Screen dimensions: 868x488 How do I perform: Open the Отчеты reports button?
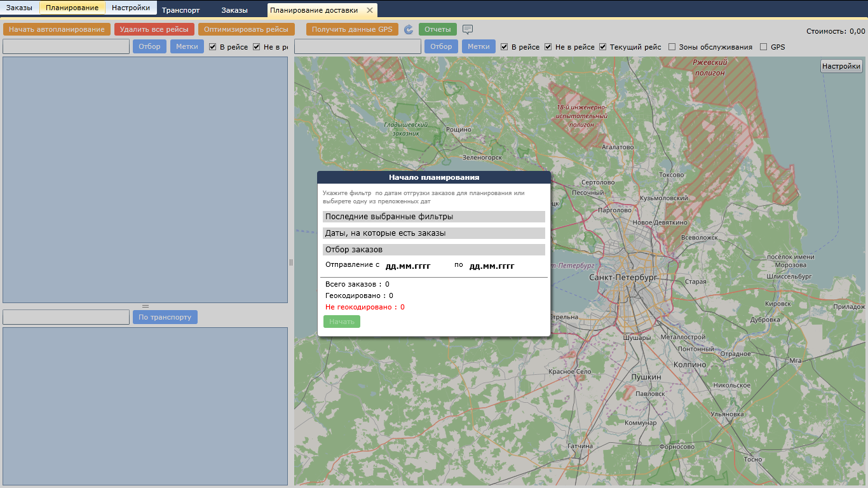tap(438, 29)
